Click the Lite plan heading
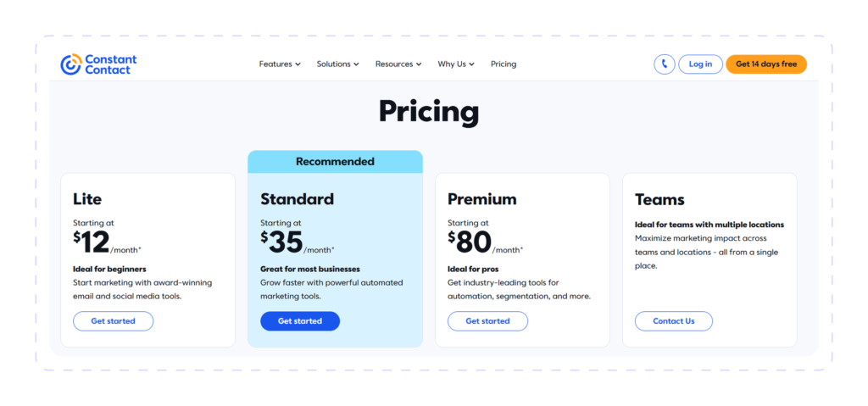This screenshot has height=406, width=868. 87,199
